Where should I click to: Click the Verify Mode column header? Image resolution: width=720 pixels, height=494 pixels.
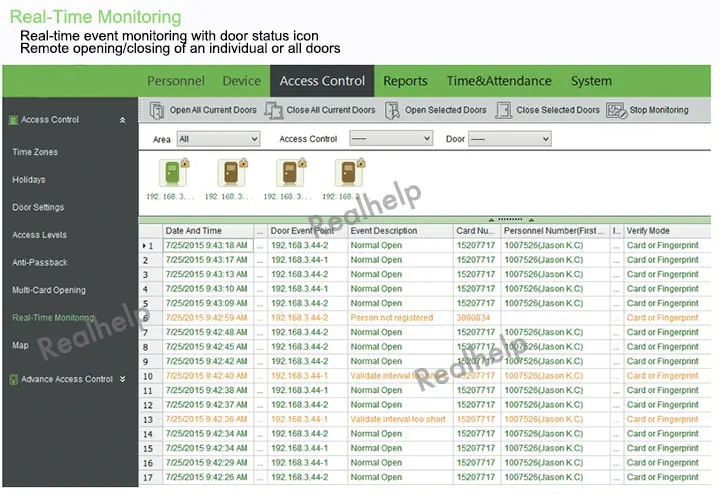(668, 231)
